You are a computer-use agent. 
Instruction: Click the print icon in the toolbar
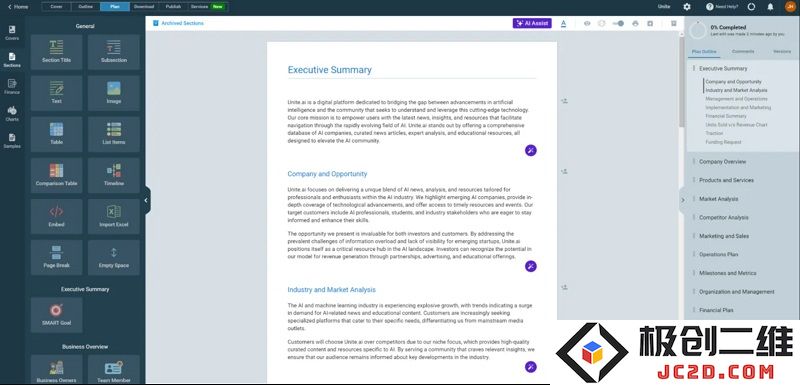coord(635,23)
